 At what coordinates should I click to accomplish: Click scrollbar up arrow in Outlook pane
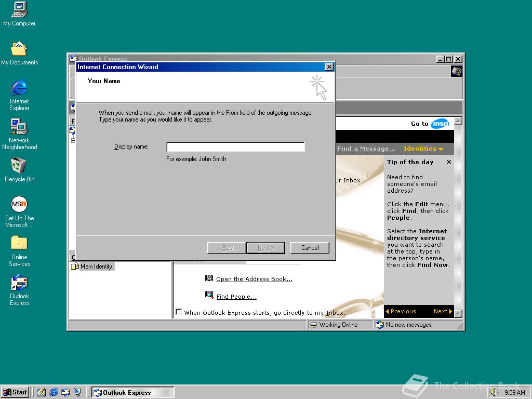pos(458,121)
